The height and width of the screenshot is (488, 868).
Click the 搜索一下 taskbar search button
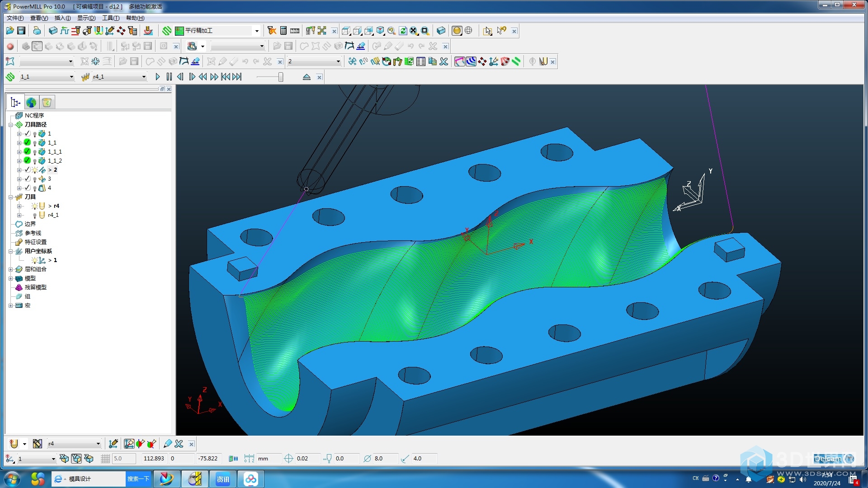[138, 479]
